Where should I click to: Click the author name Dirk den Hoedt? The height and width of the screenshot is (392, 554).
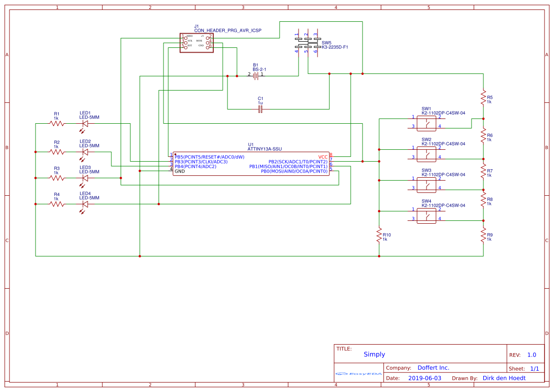pos(504,378)
